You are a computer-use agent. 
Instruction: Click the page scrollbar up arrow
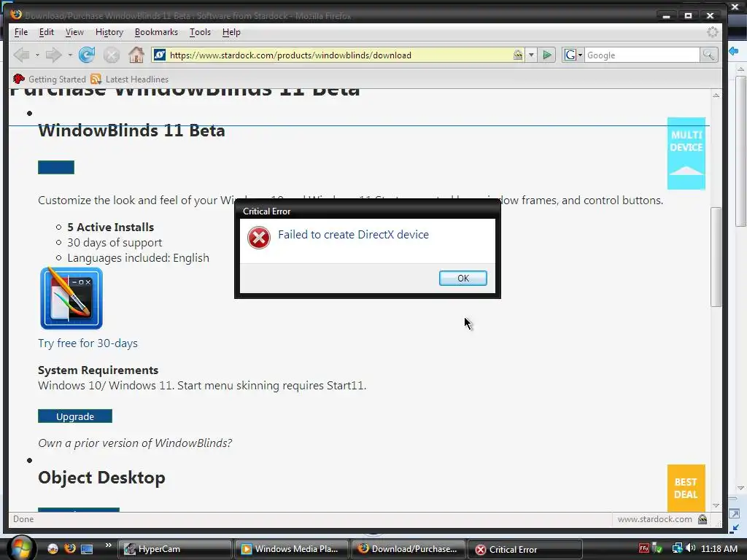pyautogui.click(x=716, y=96)
